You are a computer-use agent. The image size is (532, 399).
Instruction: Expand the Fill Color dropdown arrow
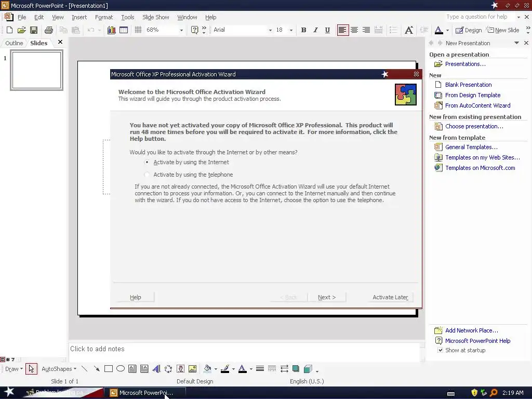pyautogui.click(x=216, y=369)
